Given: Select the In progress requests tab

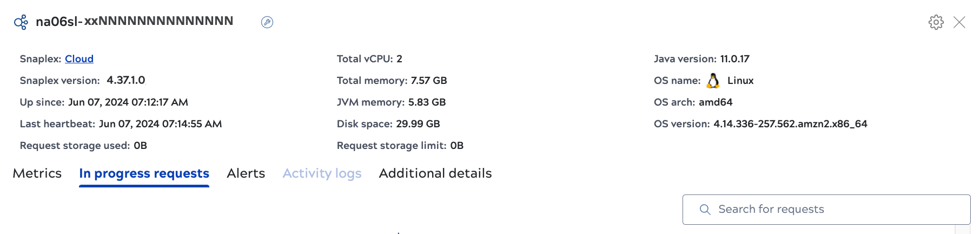Looking at the screenshot, I should 144,173.
